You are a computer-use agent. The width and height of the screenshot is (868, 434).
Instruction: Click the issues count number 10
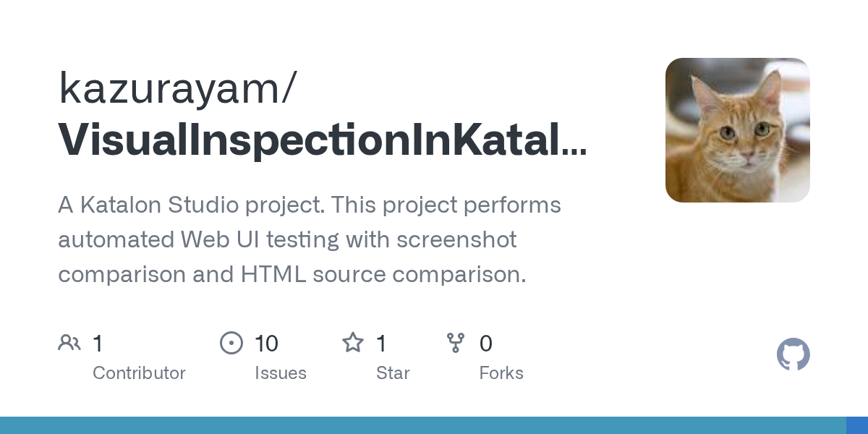click(266, 344)
